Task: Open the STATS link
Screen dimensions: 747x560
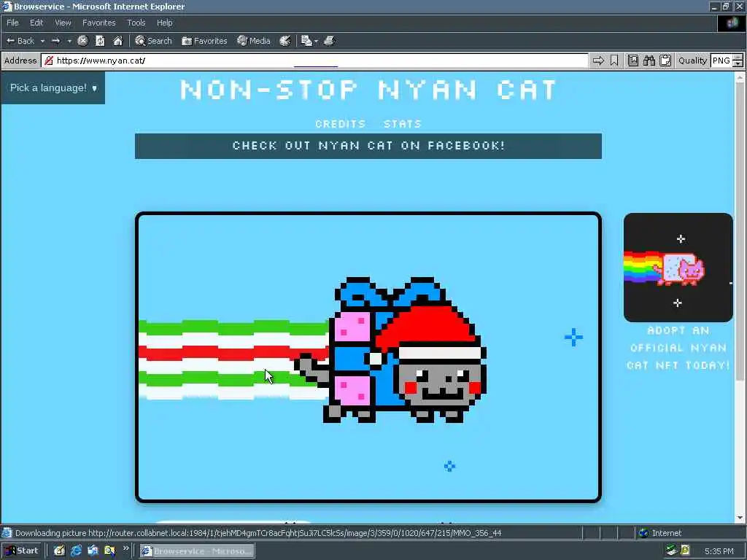Action: click(403, 124)
